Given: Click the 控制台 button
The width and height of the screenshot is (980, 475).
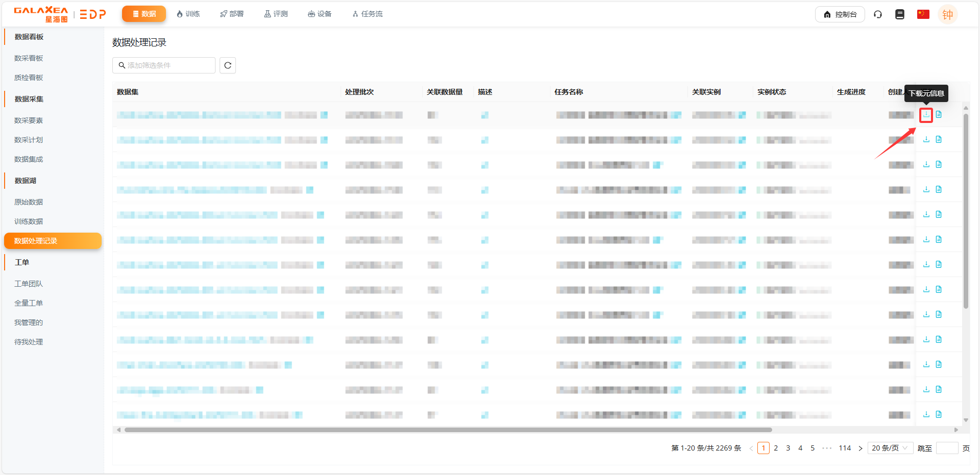Looking at the screenshot, I should [x=840, y=14].
